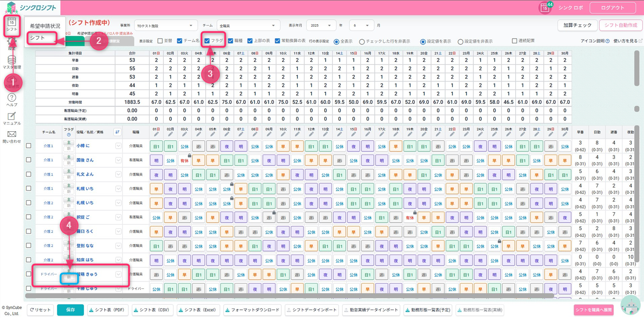Click the シフト自動作成 button
The width and height of the screenshot is (644, 318).
tap(621, 25)
